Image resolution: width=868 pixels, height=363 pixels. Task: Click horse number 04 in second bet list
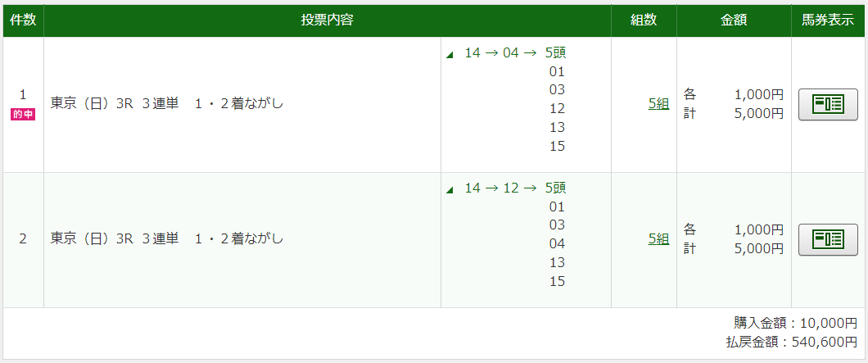click(x=557, y=244)
